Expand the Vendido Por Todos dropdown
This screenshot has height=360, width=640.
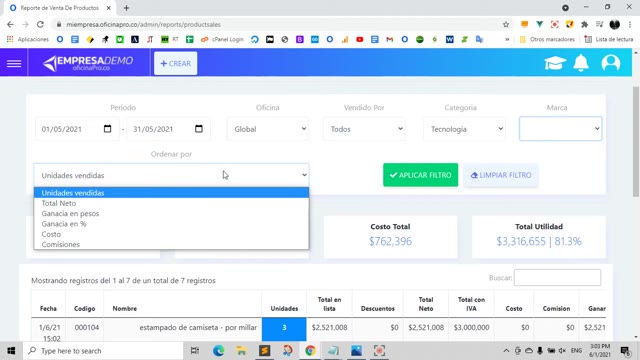(x=364, y=129)
